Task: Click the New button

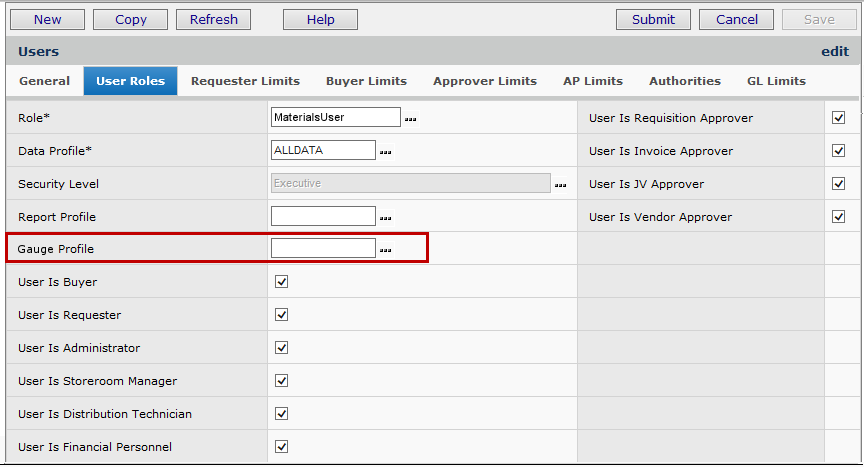Action: (x=47, y=19)
